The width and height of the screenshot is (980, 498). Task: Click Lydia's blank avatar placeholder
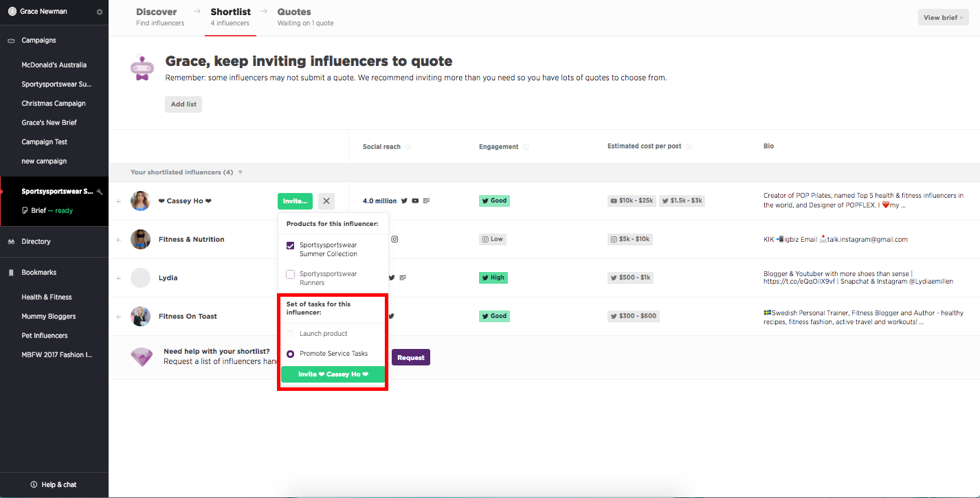tap(140, 278)
